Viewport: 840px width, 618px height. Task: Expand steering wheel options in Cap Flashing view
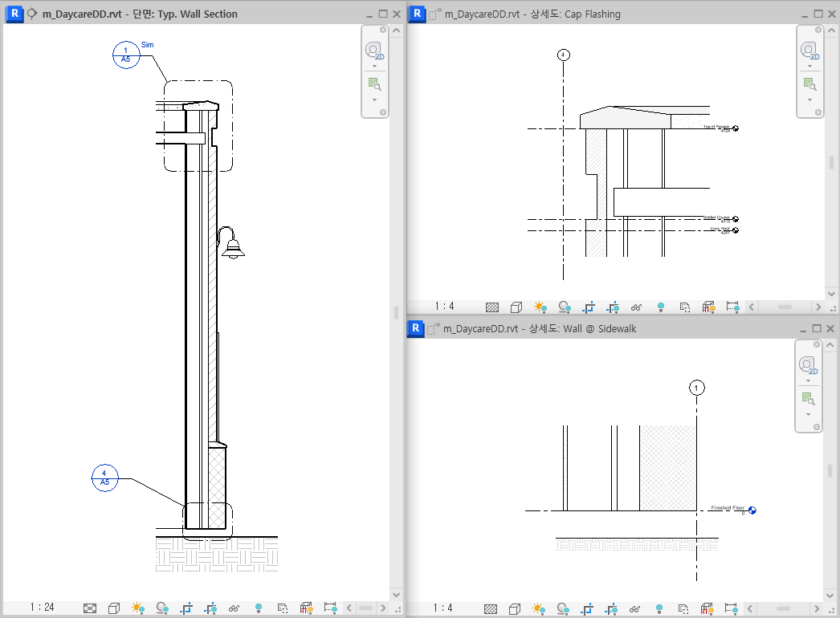(x=809, y=67)
